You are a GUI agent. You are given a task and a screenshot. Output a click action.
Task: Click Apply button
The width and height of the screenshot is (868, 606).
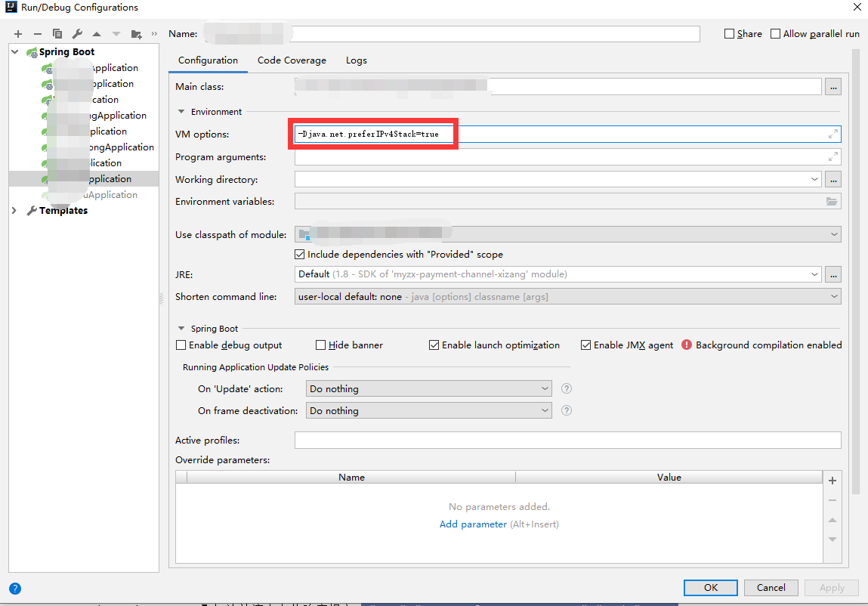click(832, 588)
